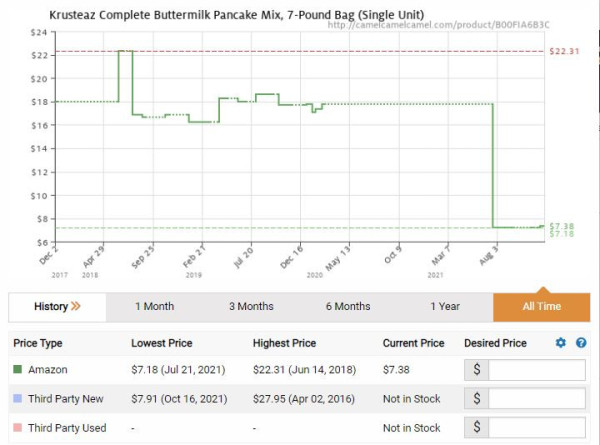
Task: Click the blue Third Party New swatch
Action: (x=18, y=398)
